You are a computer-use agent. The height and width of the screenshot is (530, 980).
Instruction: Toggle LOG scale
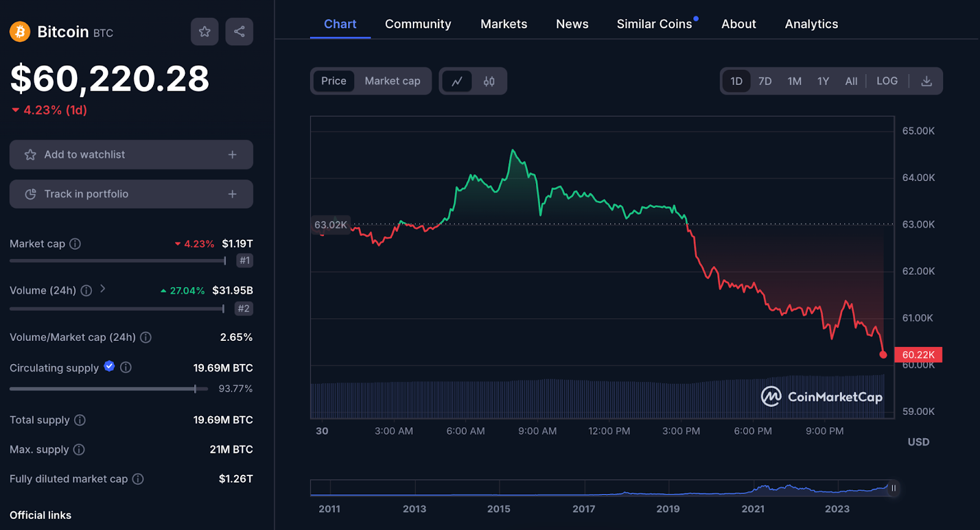pyautogui.click(x=887, y=81)
